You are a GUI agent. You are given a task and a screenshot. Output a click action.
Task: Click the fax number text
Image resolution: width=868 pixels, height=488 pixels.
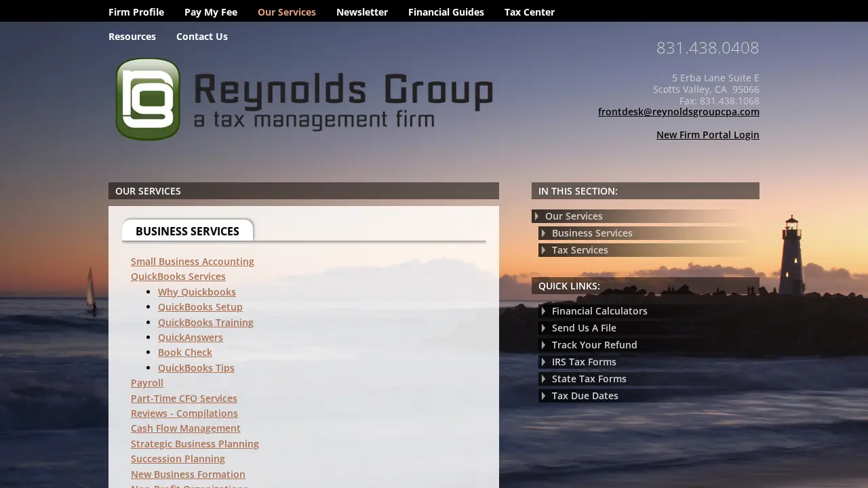(719, 101)
